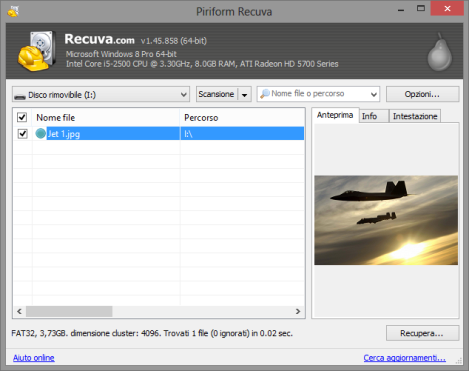Click the removable disk drive icon
This screenshot has height=371, width=469.
[x=20, y=96]
